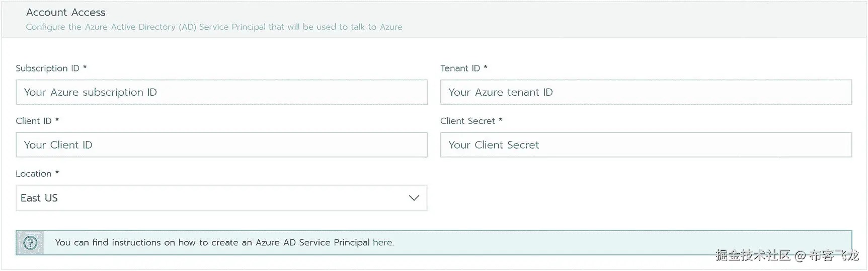Image resolution: width=868 pixels, height=271 pixels.
Task: Click the 'Configure the Azure Active Directory' description
Action: tap(214, 27)
